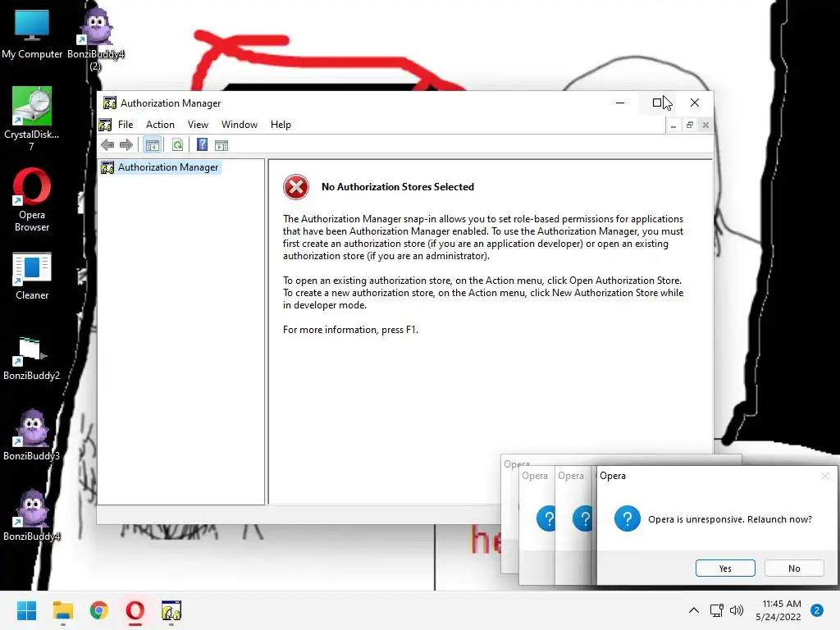Open the clock showing 11:45 AM

[x=778, y=610]
